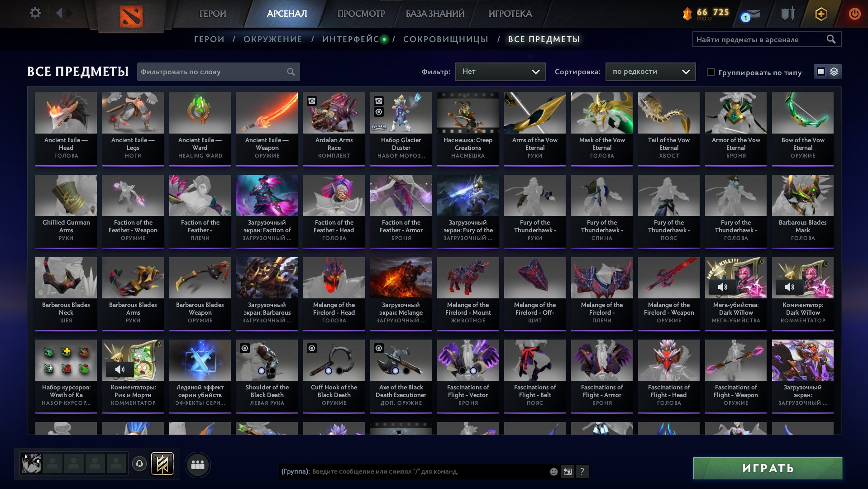Open the party members round icon
This screenshot has height=489, width=868.
tap(198, 465)
